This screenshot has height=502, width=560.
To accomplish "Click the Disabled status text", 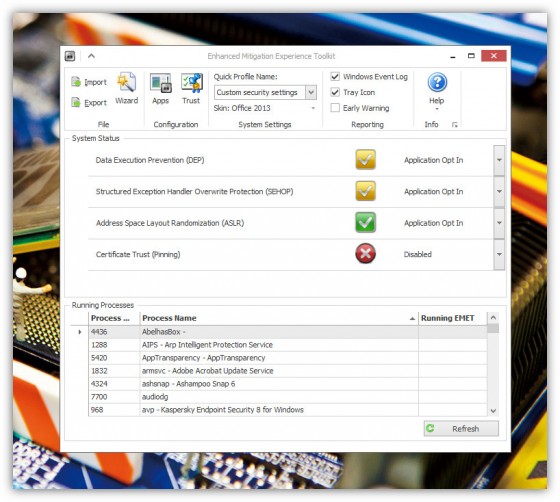I will (418, 254).
